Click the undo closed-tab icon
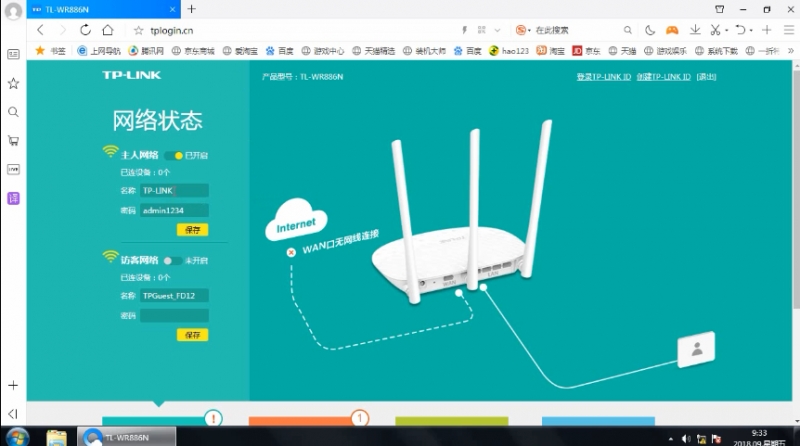Image resolution: width=800 pixels, height=446 pixels. click(740, 30)
